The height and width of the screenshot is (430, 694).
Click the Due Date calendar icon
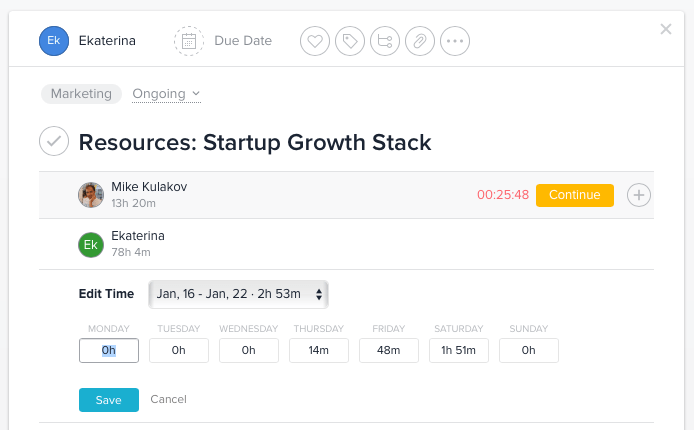click(x=189, y=41)
